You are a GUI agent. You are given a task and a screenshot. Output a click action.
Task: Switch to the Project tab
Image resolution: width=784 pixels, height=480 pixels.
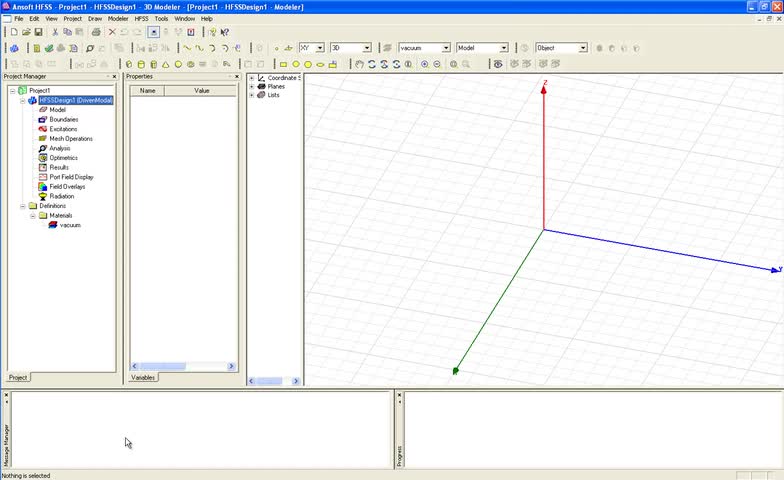tap(18, 378)
